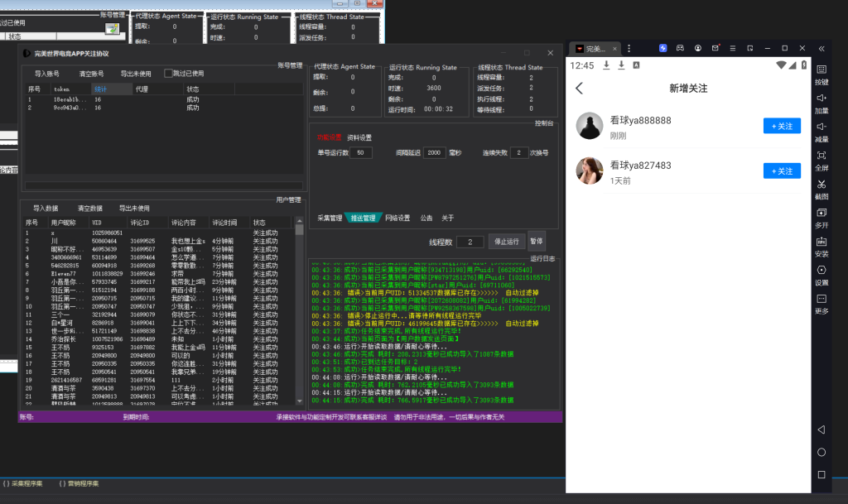
Task: Collapse the emulator sidebar with double chevron
Action: point(821,48)
